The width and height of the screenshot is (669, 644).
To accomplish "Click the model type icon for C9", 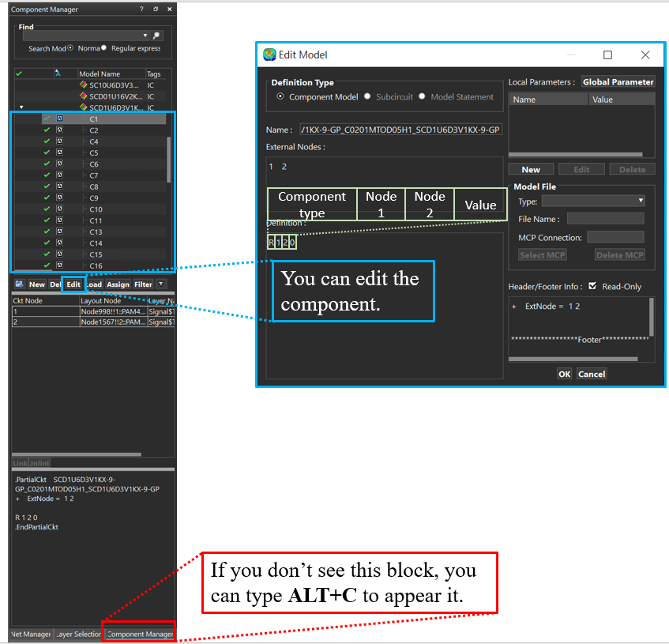I will point(60,198).
